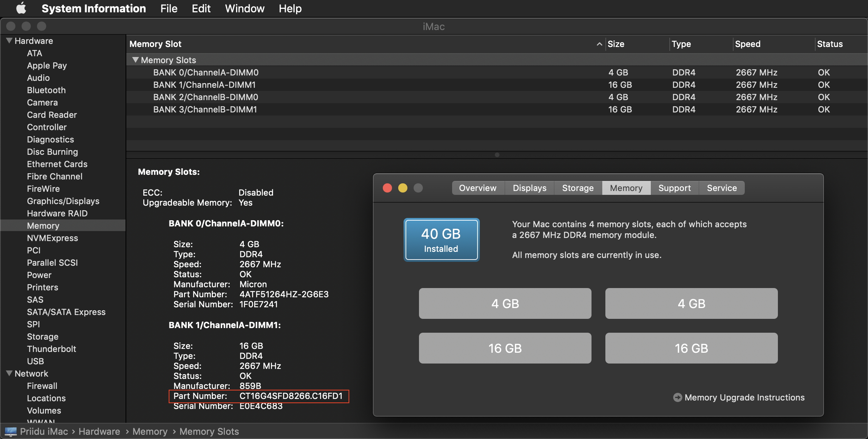The image size is (868, 439).
Task: Switch to the Displays tab
Action: point(530,188)
